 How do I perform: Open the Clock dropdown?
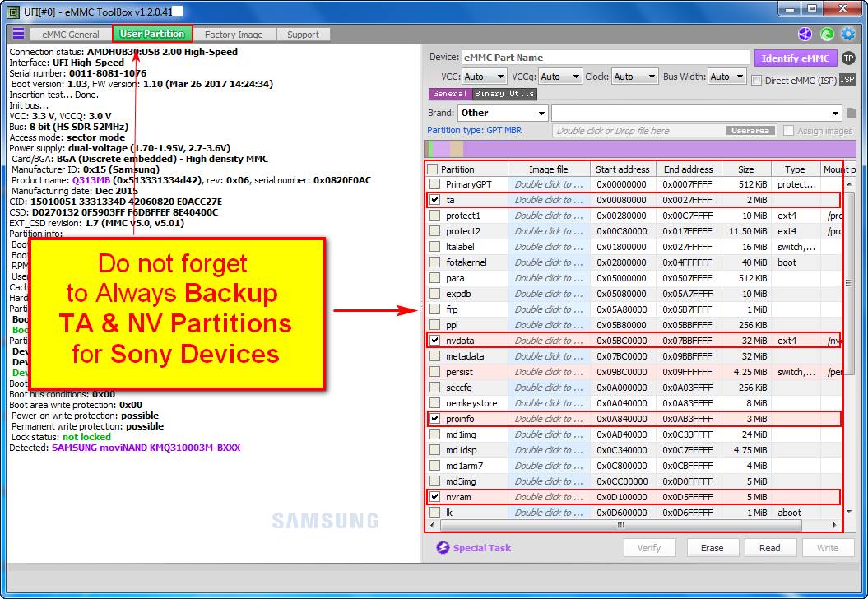pyautogui.click(x=634, y=77)
